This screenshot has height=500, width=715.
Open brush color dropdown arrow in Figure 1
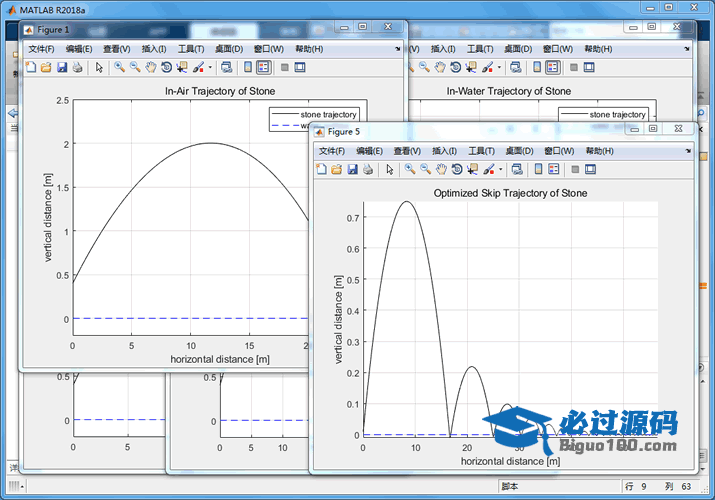pos(210,67)
